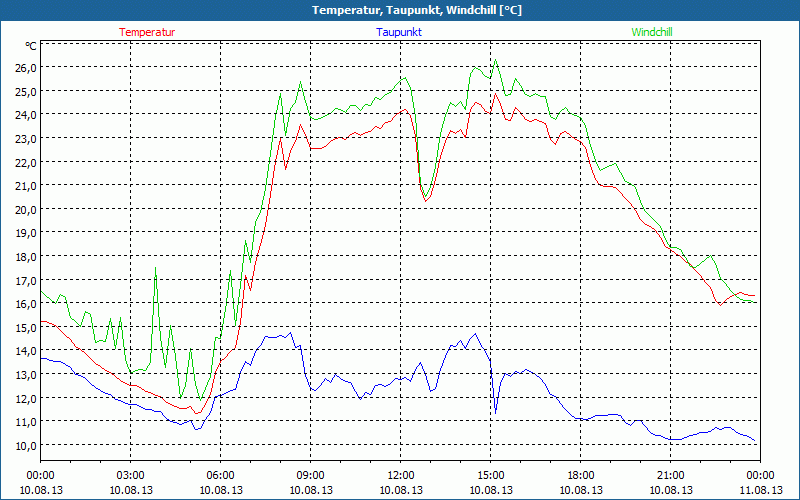Click the °C unit label on axis
800x500 pixels.
pyautogui.click(x=31, y=46)
